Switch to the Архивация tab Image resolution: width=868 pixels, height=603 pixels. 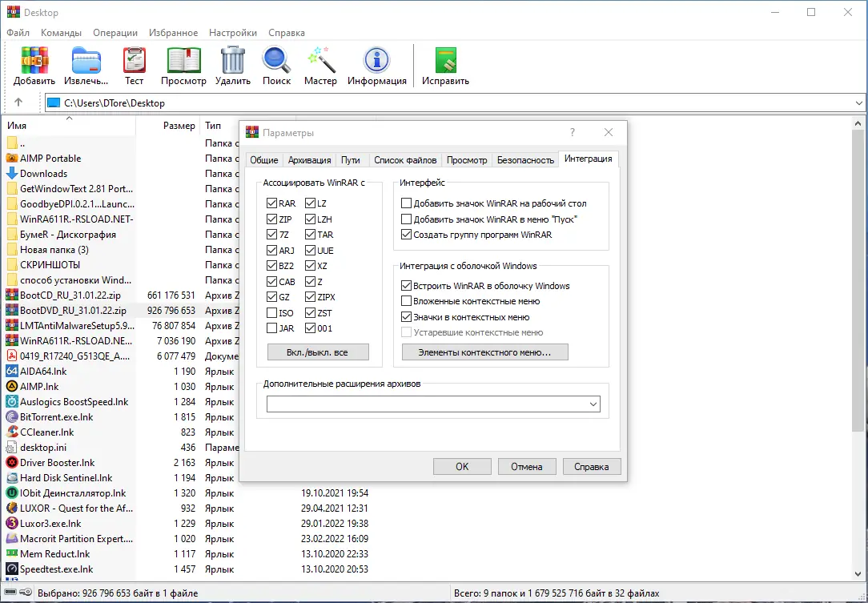pos(309,160)
